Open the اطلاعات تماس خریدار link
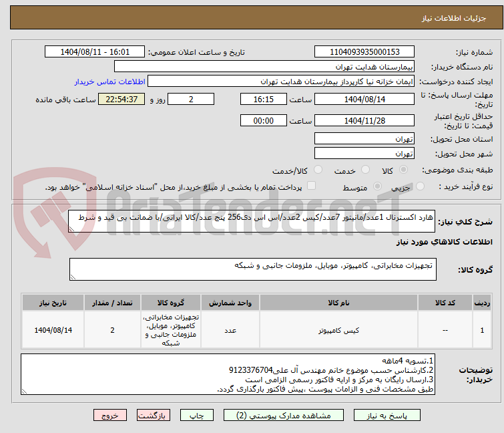 pos(110,82)
